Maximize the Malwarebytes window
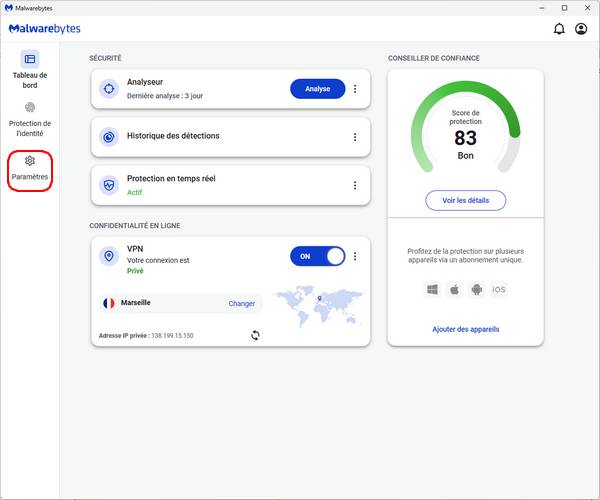 [x=564, y=8]
